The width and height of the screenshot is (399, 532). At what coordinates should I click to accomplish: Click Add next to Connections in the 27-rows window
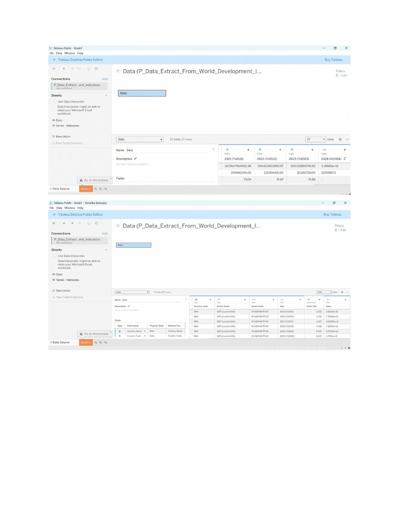[x=104, y=79]
